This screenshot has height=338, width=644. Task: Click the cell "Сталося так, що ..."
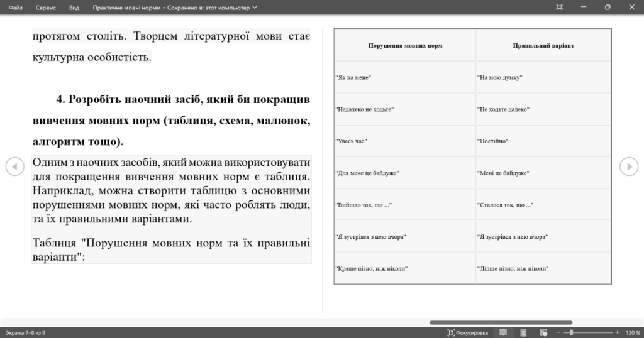pos(543,205)
